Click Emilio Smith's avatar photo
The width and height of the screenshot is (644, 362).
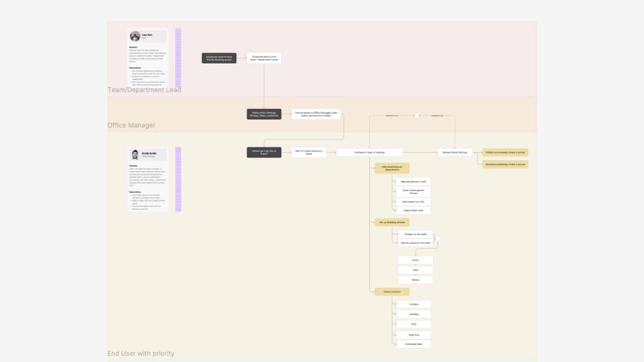(135, 154)
